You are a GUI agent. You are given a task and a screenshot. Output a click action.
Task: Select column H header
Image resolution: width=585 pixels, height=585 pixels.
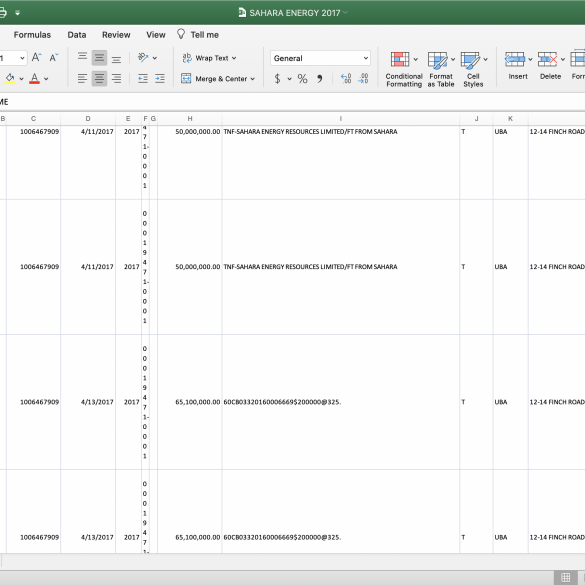190,119
